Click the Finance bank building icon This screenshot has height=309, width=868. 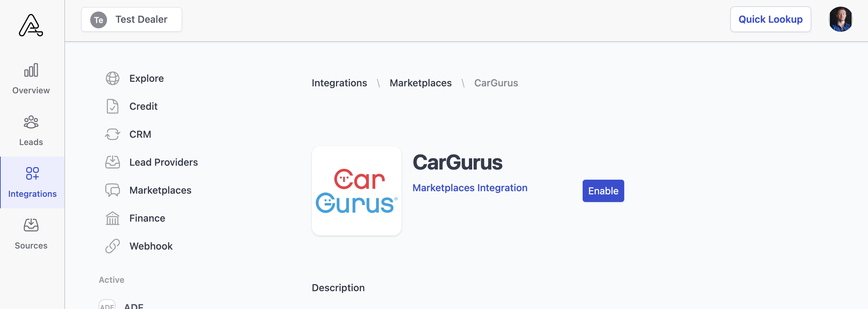(x=113, y=218)
